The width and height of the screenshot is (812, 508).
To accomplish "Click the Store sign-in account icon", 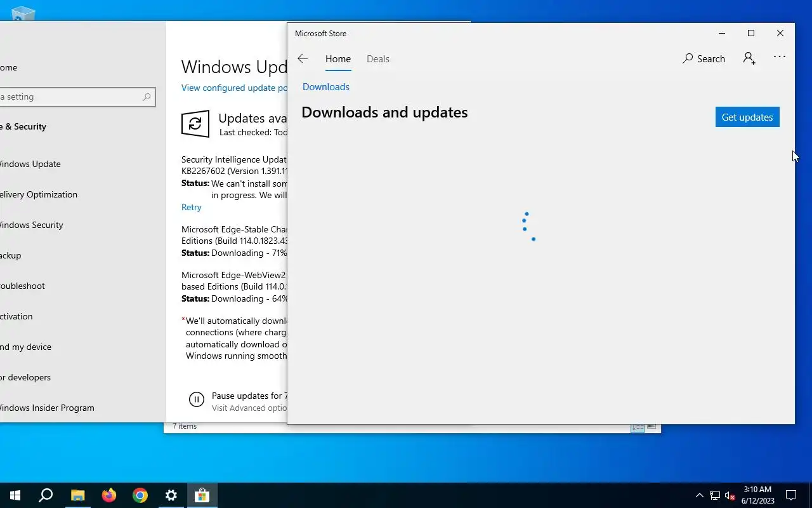I will [749, 58].
